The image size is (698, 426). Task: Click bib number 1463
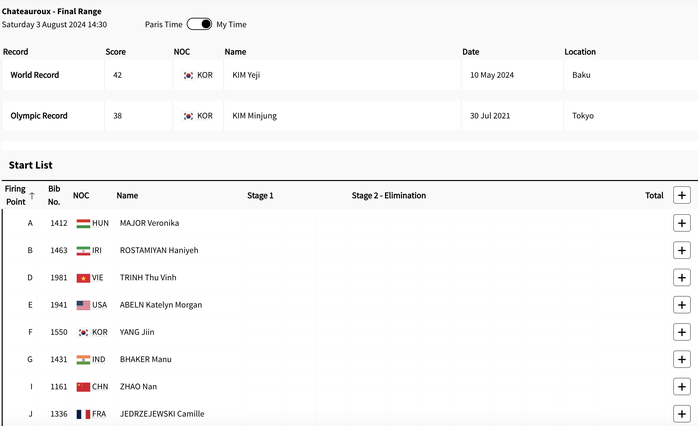(59, 250)
